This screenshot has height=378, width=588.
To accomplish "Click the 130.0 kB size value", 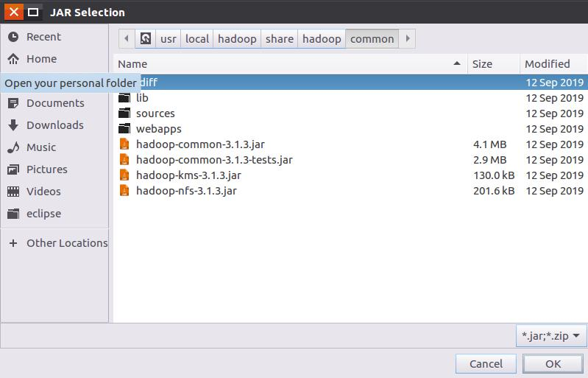I will (x=494, y=175).
